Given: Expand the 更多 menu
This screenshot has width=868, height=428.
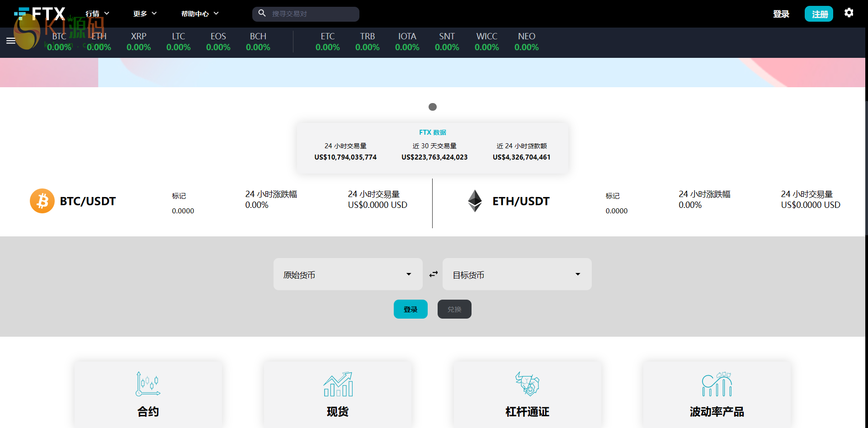Looking at the screenshot, I should [145, 14].
